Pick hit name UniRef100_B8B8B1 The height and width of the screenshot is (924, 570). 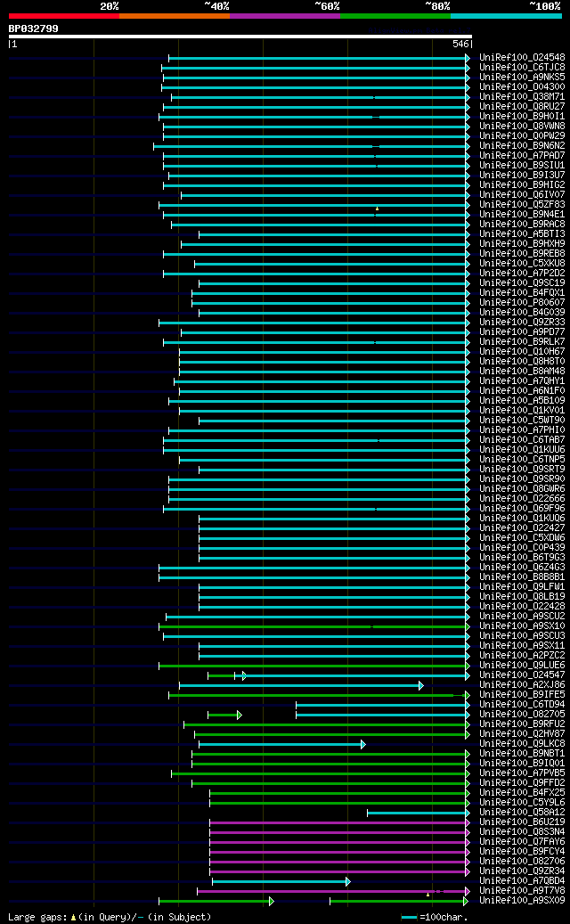coord(522,576)
